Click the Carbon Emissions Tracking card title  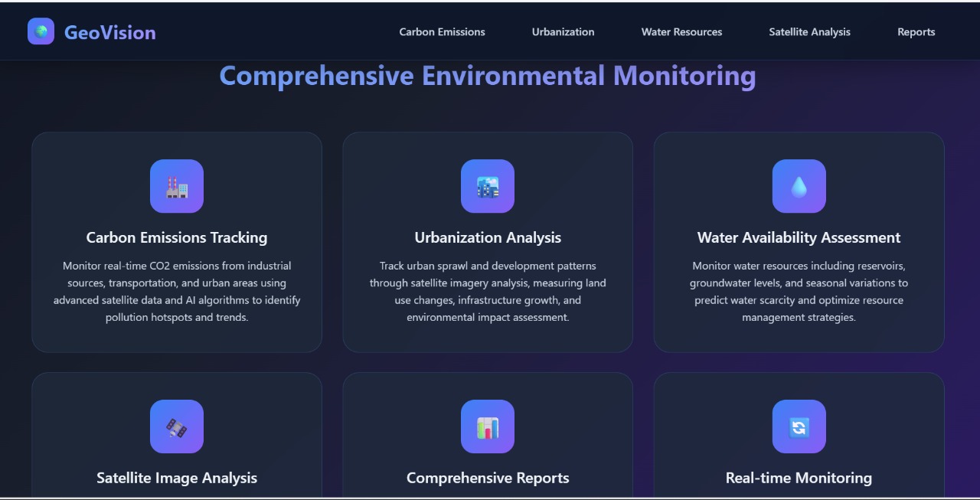177,237
